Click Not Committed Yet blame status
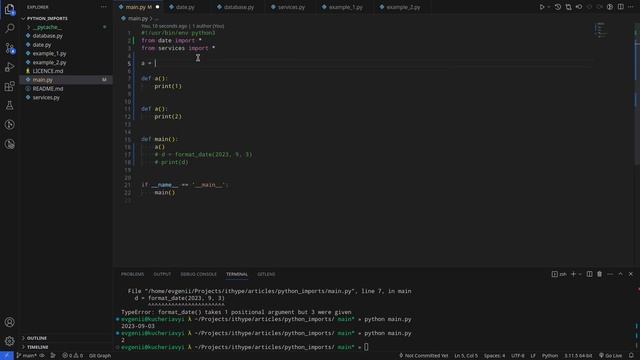 point(423,356)
